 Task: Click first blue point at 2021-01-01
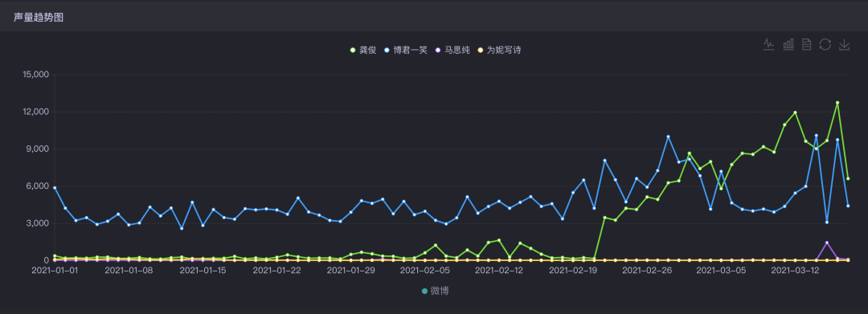[x=55, y=188]
